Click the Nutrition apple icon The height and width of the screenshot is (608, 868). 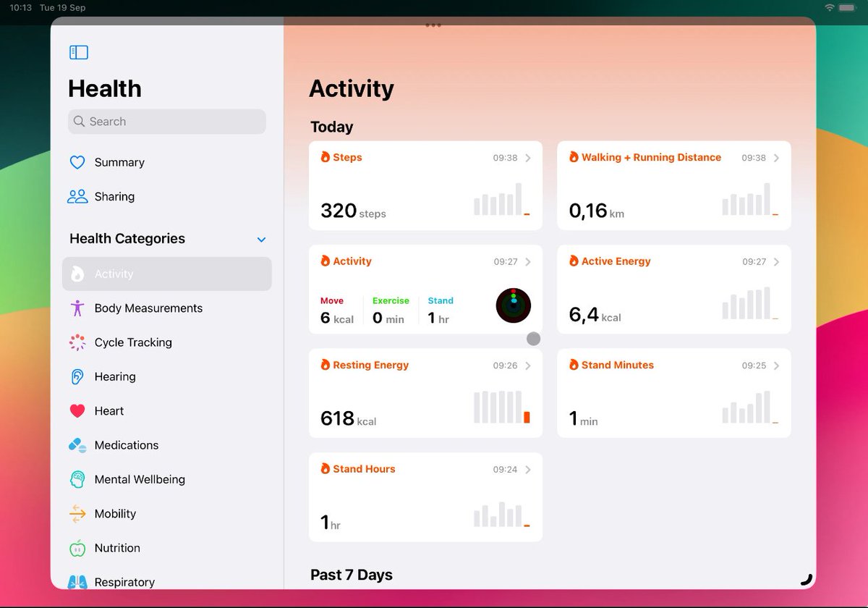77,548
